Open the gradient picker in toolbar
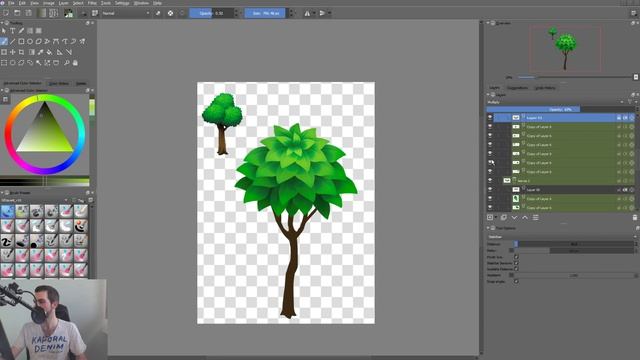Image resolution: width=640 pixels, height=360 pixels. (x=42, y=13)
